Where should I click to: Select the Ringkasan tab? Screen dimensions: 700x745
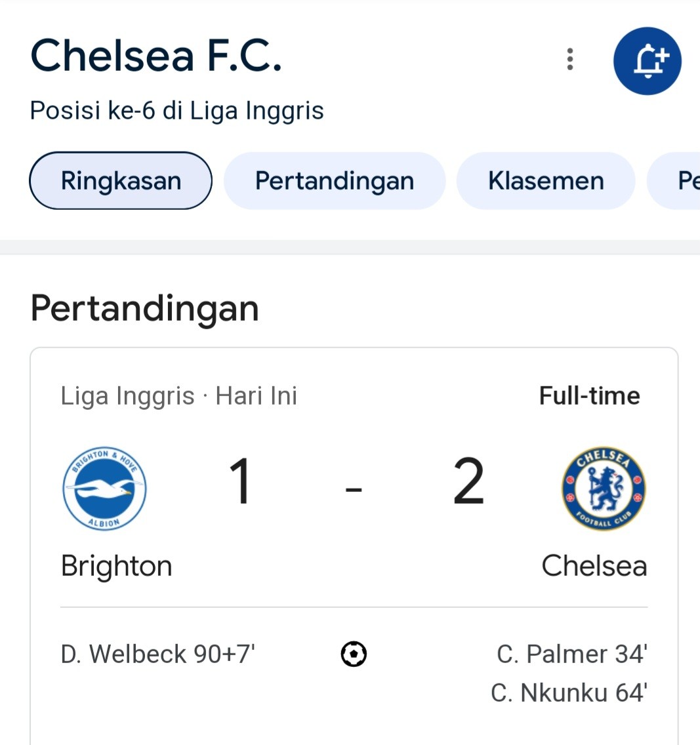click(x=121, y=180)
